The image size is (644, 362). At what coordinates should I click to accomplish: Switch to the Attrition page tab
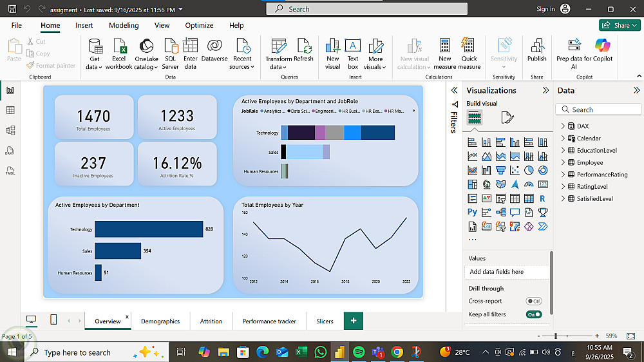pos(211,321)
